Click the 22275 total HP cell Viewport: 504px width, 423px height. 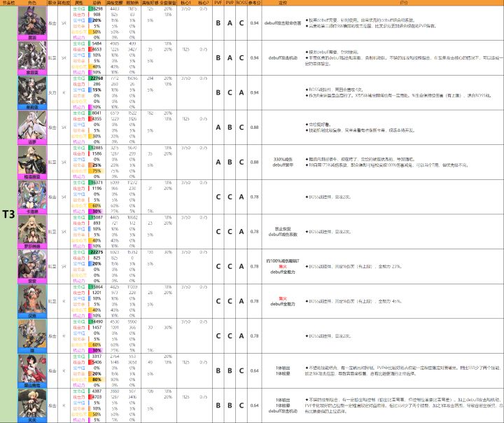click(x=97, y=252)
